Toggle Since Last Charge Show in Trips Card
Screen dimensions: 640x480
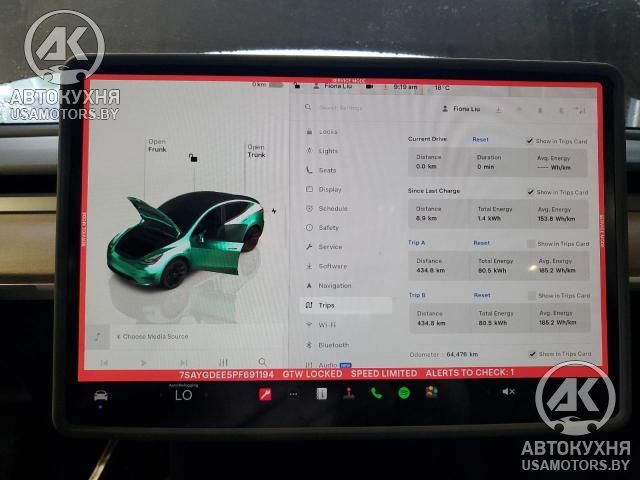(531, 192)
